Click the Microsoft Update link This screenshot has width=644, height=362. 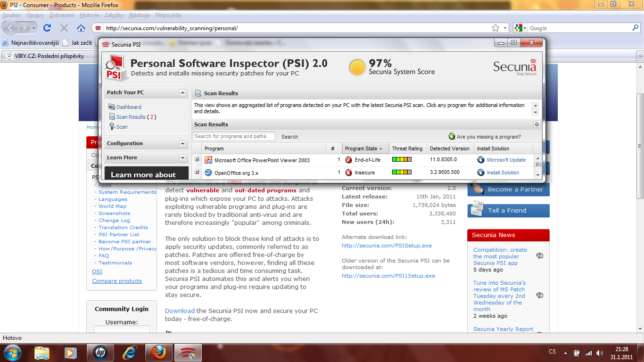coord(506,160)
